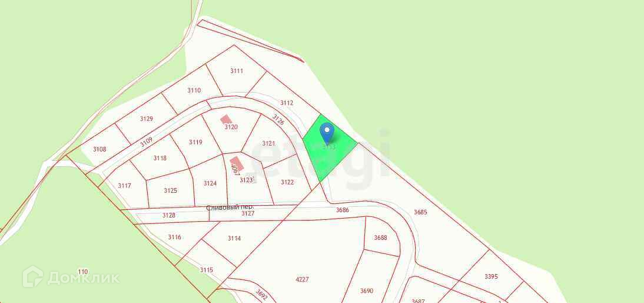The height and width of the screenshot is (303, 644).
Task: Click parcel 3110 on the map
Action: point(194,90)
